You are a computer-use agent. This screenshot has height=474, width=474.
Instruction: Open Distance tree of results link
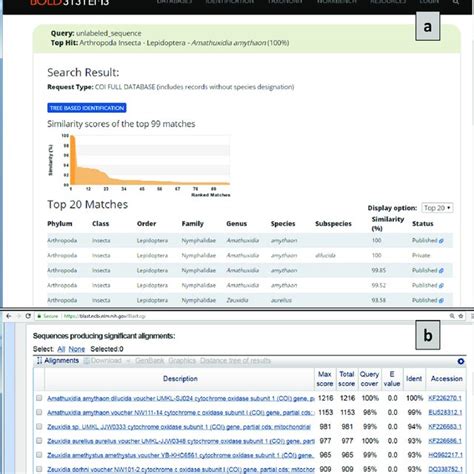pos(235,361)
